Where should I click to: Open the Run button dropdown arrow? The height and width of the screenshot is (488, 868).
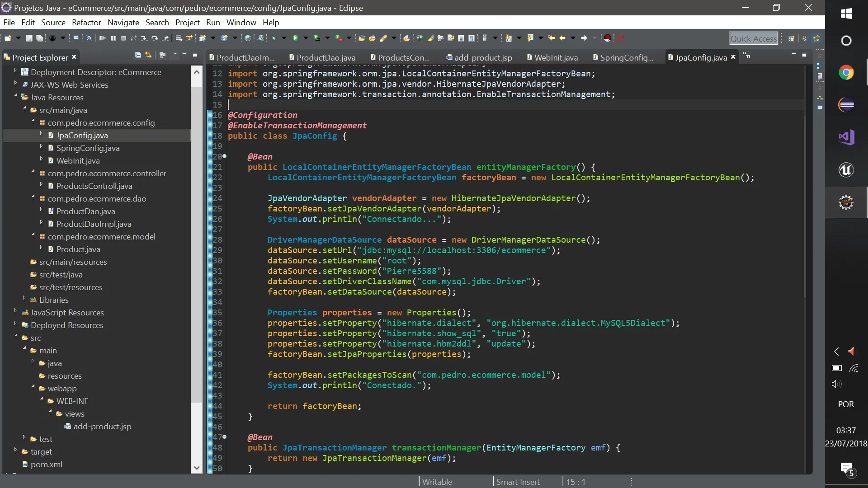tap(306, 38)
